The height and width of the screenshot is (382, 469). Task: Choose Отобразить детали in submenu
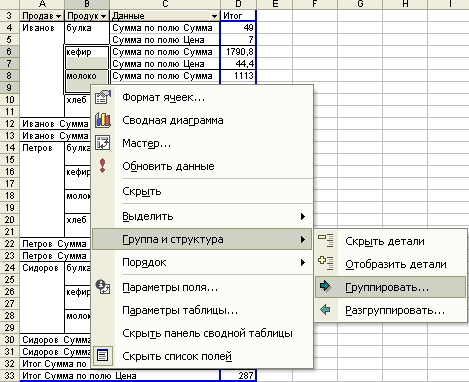391,264
